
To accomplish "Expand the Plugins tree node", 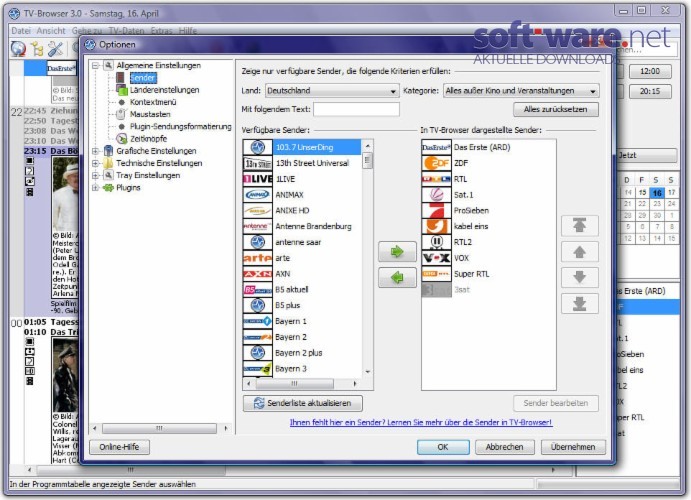I will (x=95, y=188).
